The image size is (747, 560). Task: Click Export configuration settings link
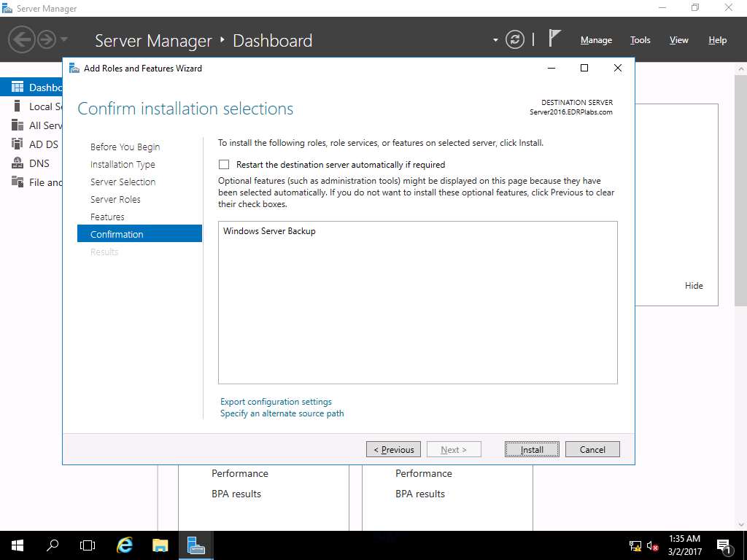(x=276, y=402)
